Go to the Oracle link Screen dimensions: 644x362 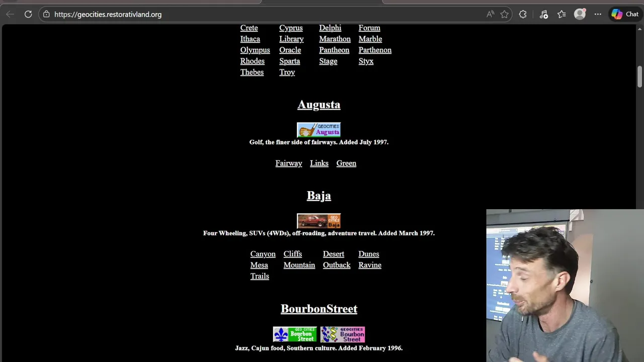(x=290, y=50)
